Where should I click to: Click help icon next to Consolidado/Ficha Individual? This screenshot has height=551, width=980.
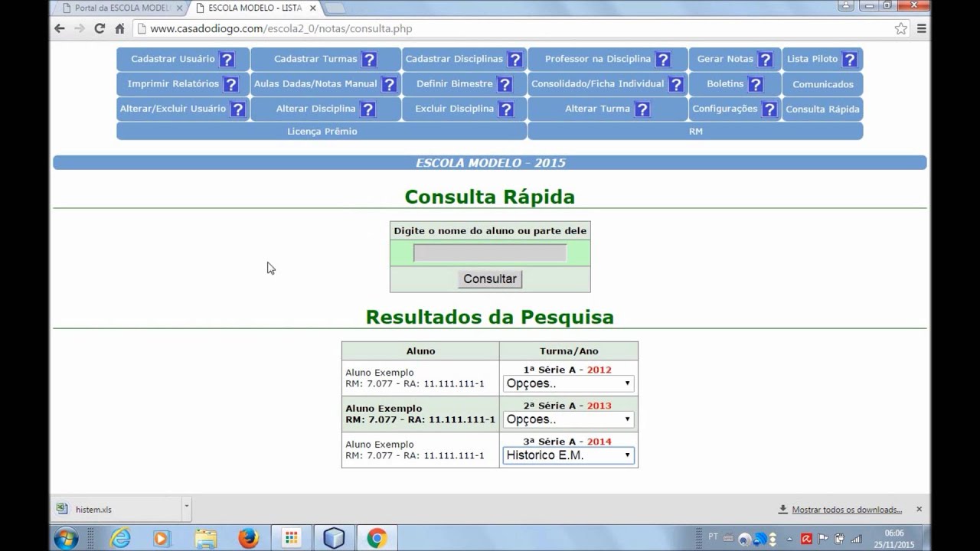[x=676, y=84]
